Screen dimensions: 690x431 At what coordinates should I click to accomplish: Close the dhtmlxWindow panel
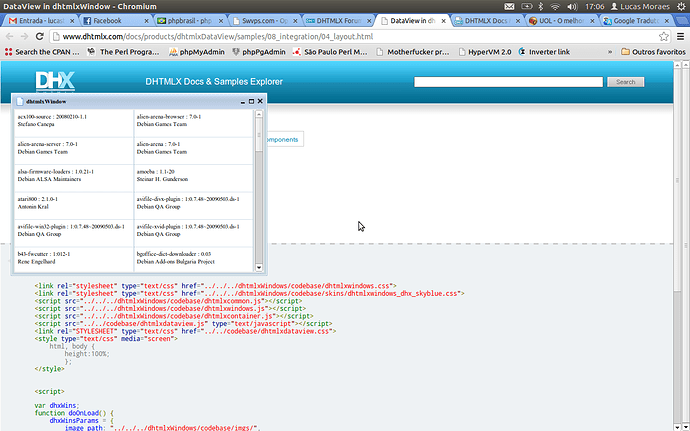(x=260, y=101)
